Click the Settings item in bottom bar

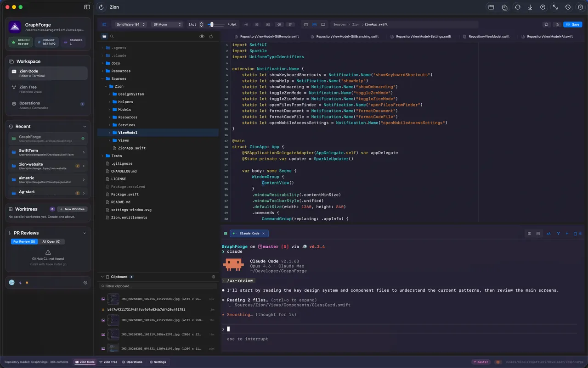pyautogui.click(x=158, y=362)
